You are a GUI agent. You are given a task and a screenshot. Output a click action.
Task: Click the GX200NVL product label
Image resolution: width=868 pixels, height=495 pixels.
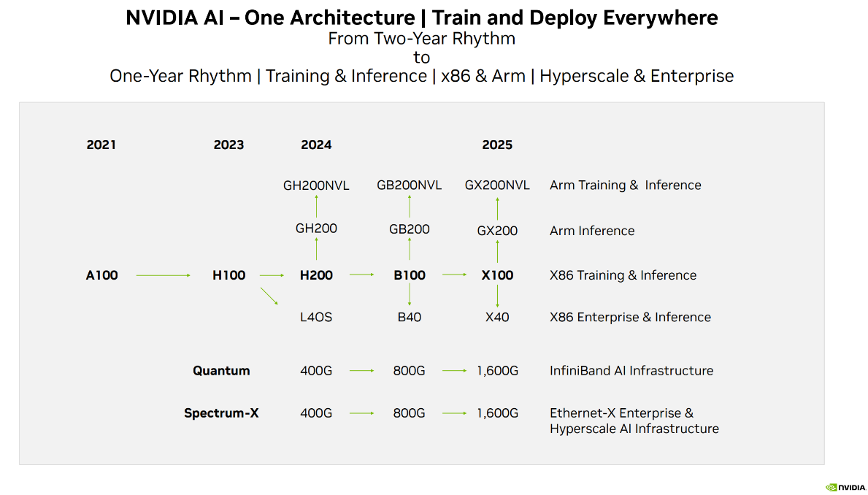(497, 185)
